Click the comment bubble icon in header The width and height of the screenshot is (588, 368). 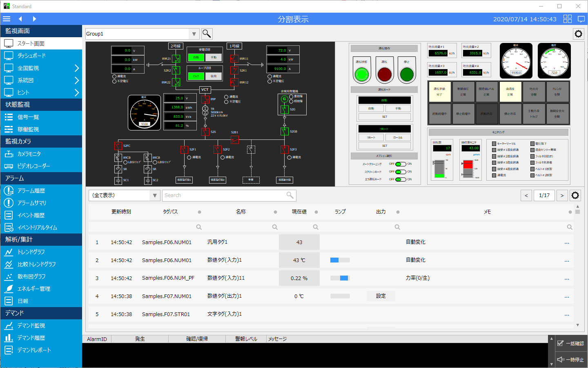(x=581, y=19)
